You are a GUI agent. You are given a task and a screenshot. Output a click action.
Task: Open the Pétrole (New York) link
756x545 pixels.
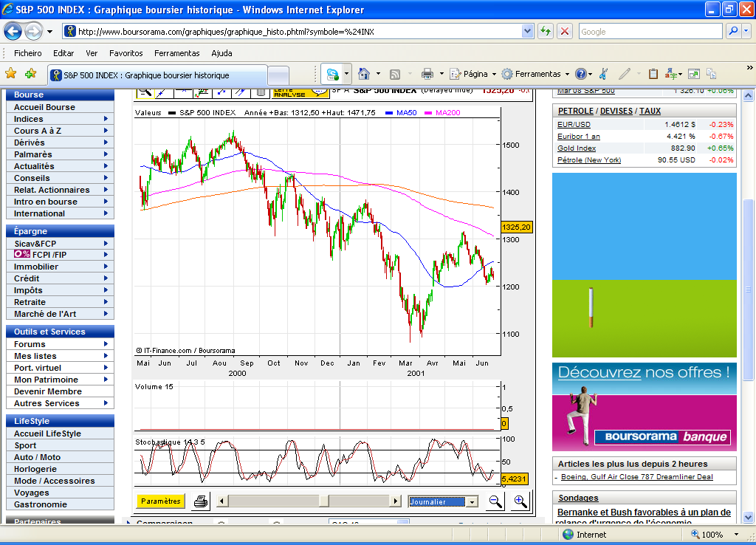[589, 160]
